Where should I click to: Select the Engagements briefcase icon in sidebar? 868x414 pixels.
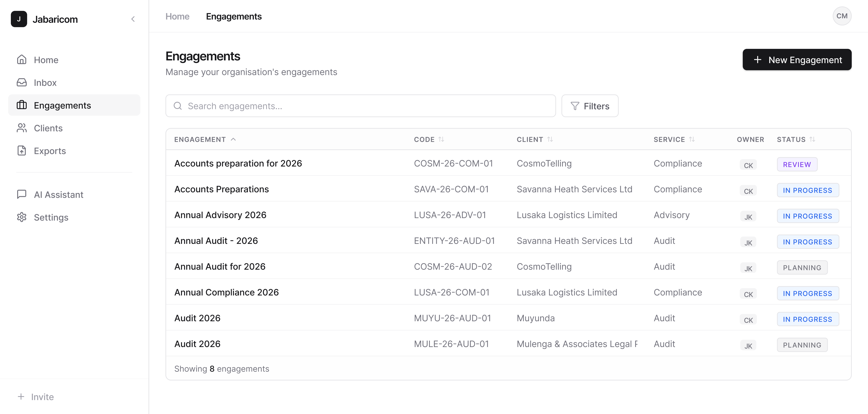tap(21, 105)
